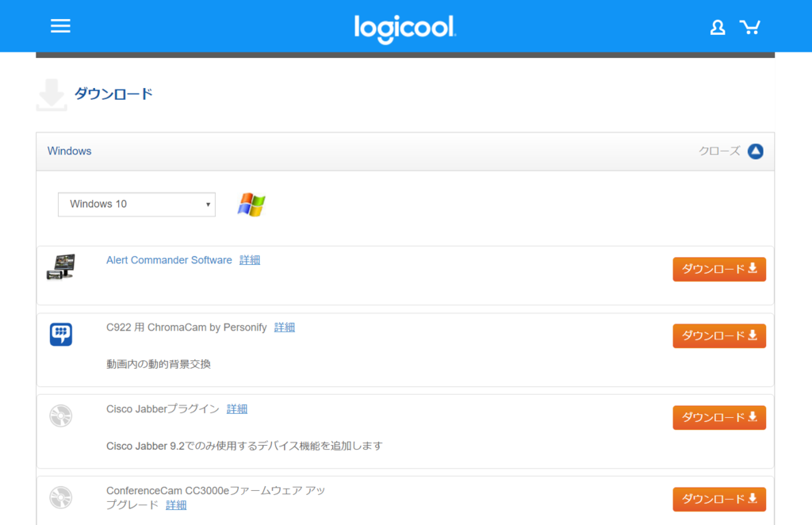Download the Cisco Jabberプラグイン
This screenshot has height=525, width=812.
pos(718,417)
